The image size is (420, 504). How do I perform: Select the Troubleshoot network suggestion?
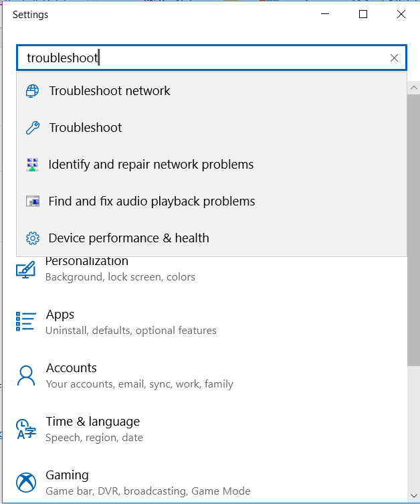pos(211,91)
